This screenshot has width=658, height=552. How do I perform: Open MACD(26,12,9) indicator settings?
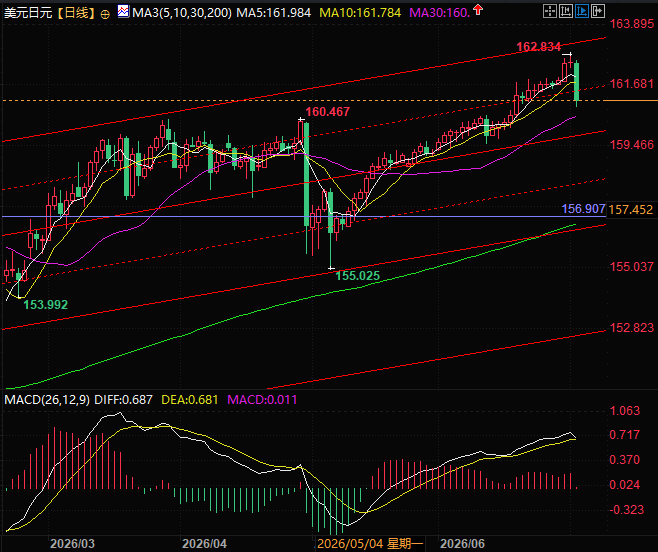tap(47, 400)
